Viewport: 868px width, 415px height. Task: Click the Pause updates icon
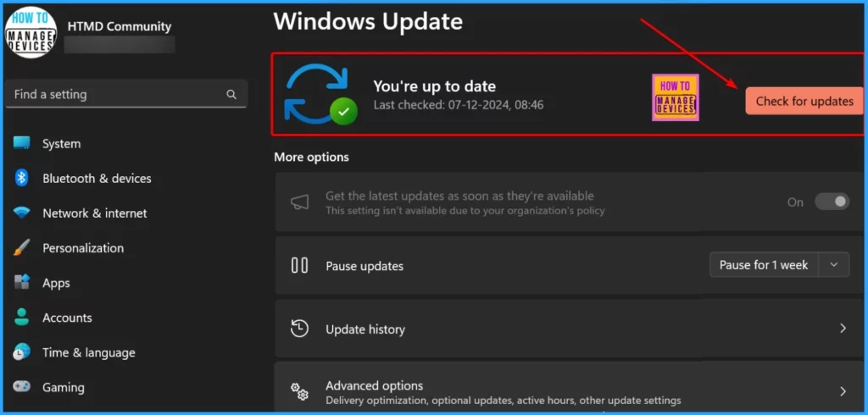click(299, 266)
